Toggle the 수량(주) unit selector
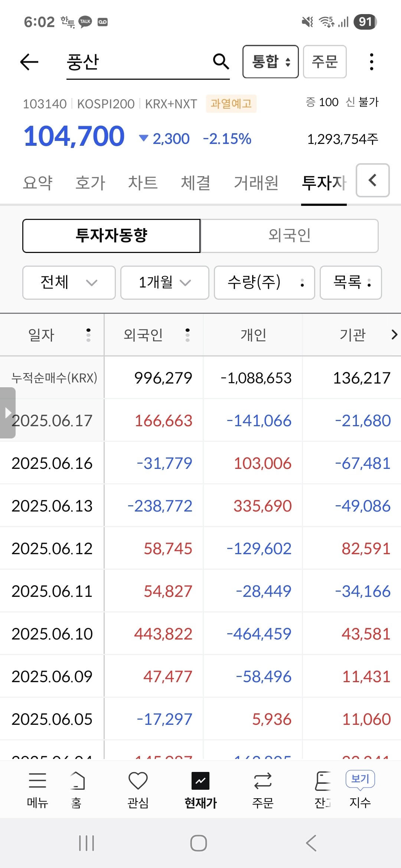 tap(264, 283)
